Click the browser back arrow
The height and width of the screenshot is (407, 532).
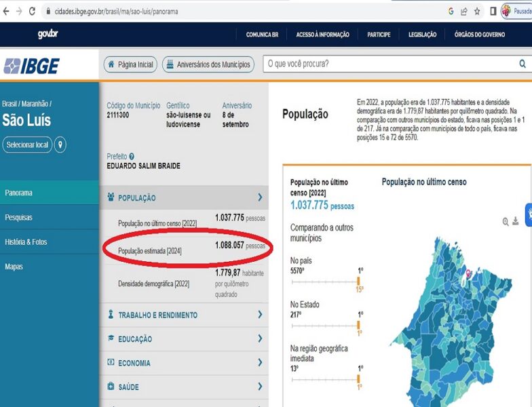point(6,11)
